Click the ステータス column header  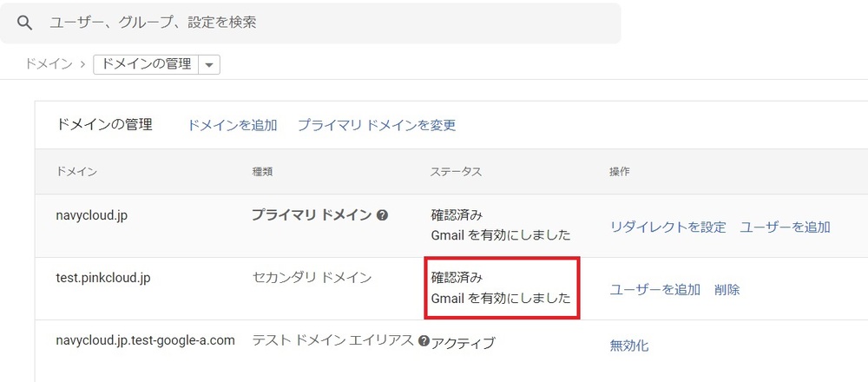(x=456, y=172)
